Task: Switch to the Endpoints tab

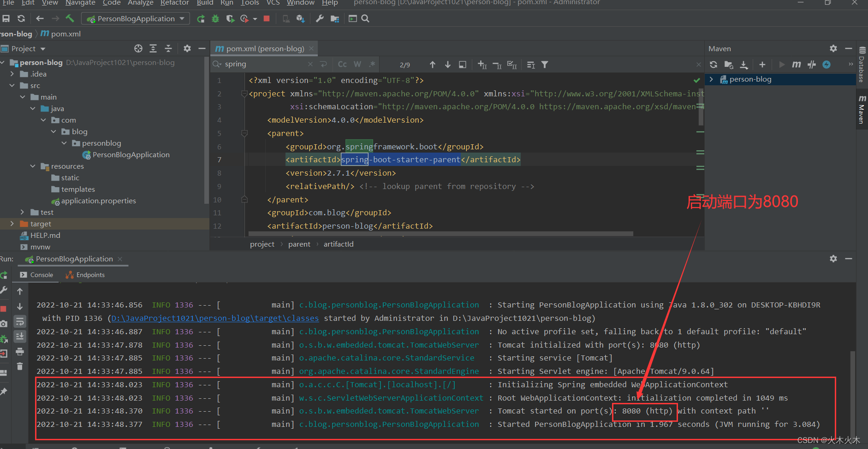Action: [85, 275]
